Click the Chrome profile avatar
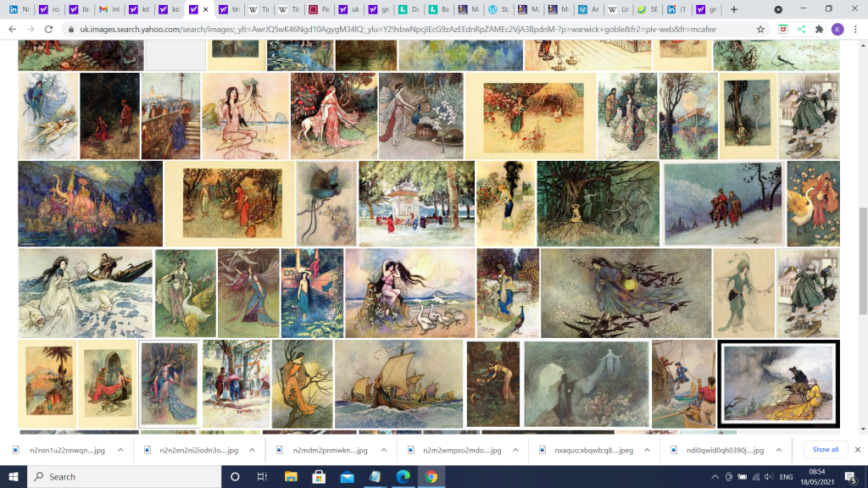 point(837,29)
